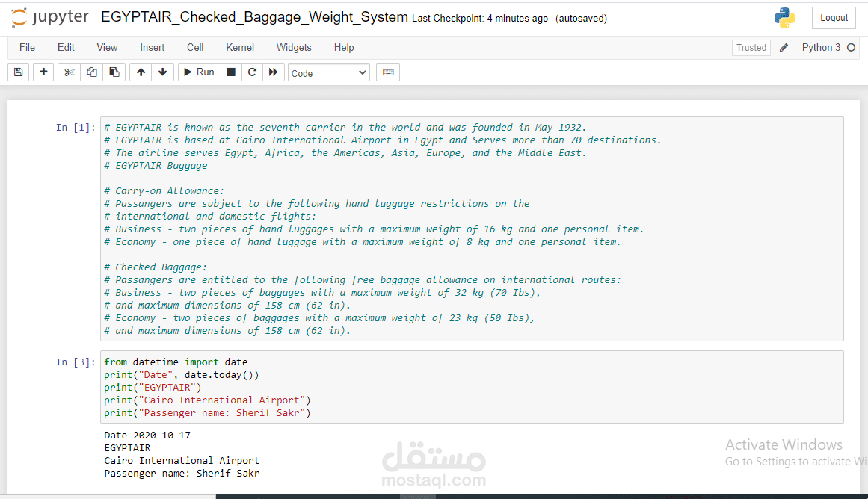Open the Kernel menu

click(240, 48)
